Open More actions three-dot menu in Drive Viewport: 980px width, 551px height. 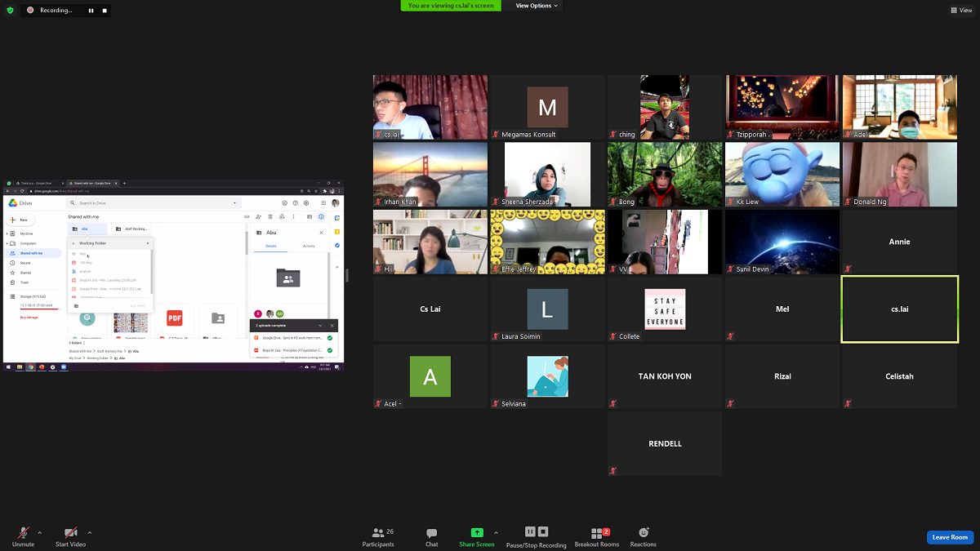pyautogui.click(x=293, y=217)
